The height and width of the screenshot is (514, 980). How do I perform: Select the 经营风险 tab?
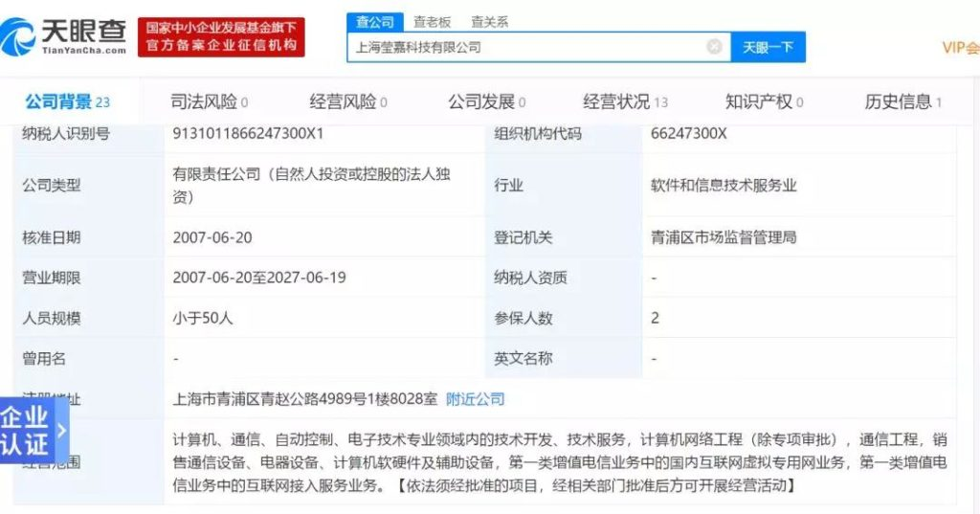(348, 101)
